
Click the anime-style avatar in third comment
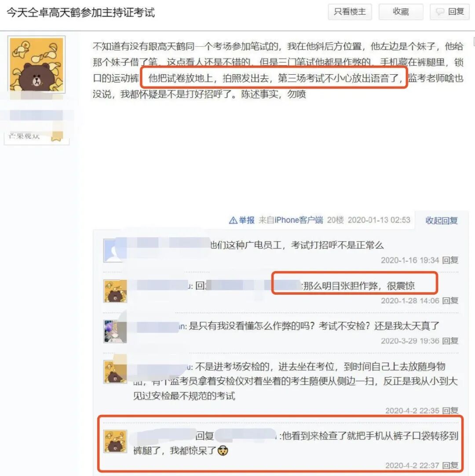pos(115,332)
